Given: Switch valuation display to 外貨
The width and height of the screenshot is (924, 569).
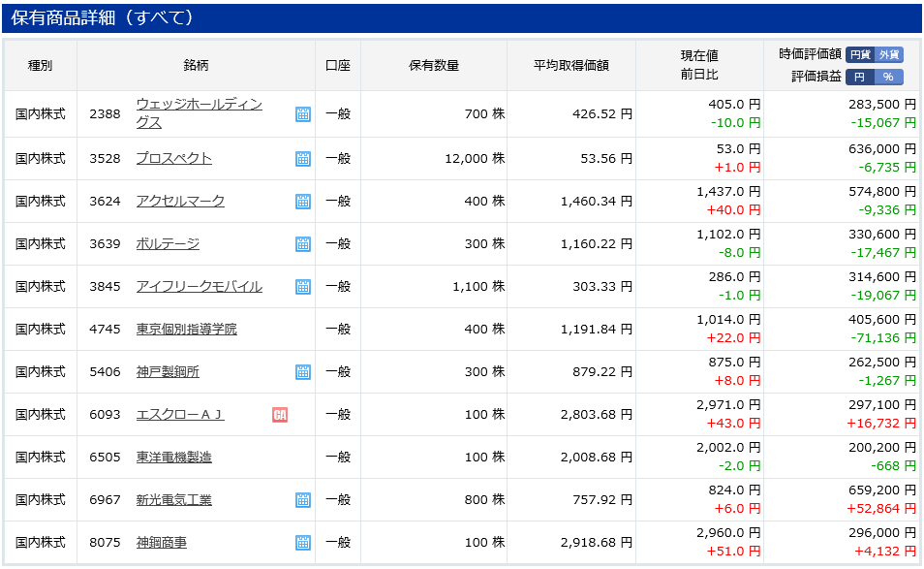Looking at the screenshot, I should (x=888, y=55).
